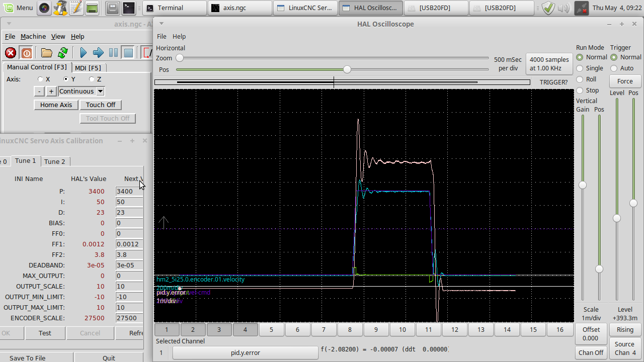
Task: Switch to Tune 1 tab
Action: click(x=26, y=161)
